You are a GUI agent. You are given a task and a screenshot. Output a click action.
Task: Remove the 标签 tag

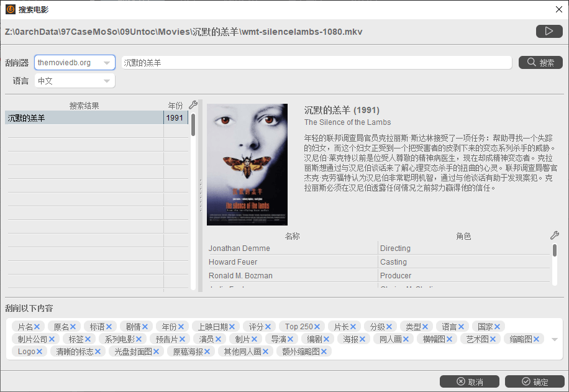pos(88,339)
